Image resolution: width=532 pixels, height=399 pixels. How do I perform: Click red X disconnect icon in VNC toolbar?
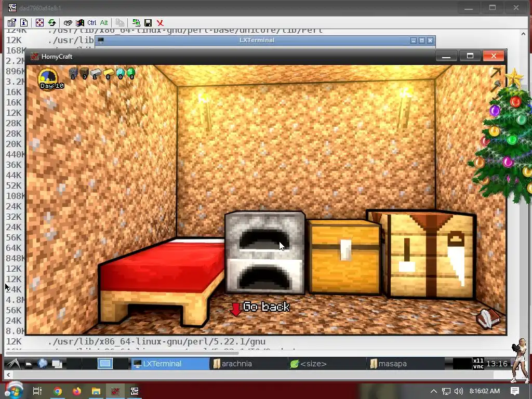tap(160, 23)
